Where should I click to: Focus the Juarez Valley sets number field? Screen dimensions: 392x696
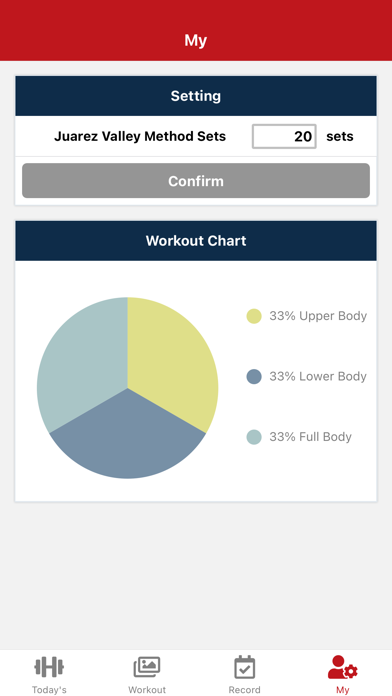coord(284,136)
